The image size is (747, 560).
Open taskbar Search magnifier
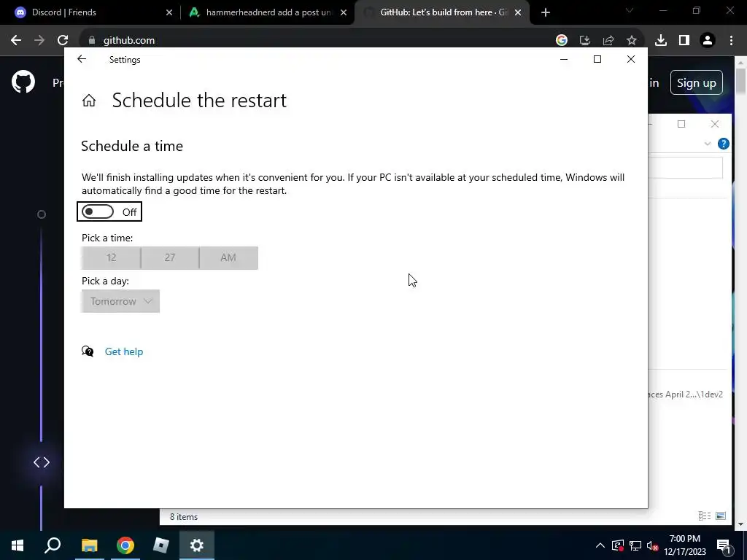[53, 545]
